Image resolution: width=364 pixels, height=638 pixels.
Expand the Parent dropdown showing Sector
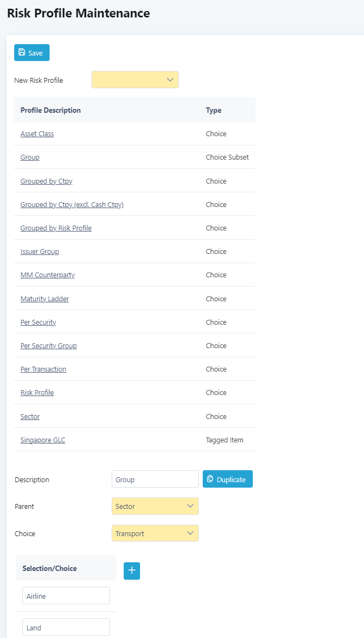coord(155,506)
